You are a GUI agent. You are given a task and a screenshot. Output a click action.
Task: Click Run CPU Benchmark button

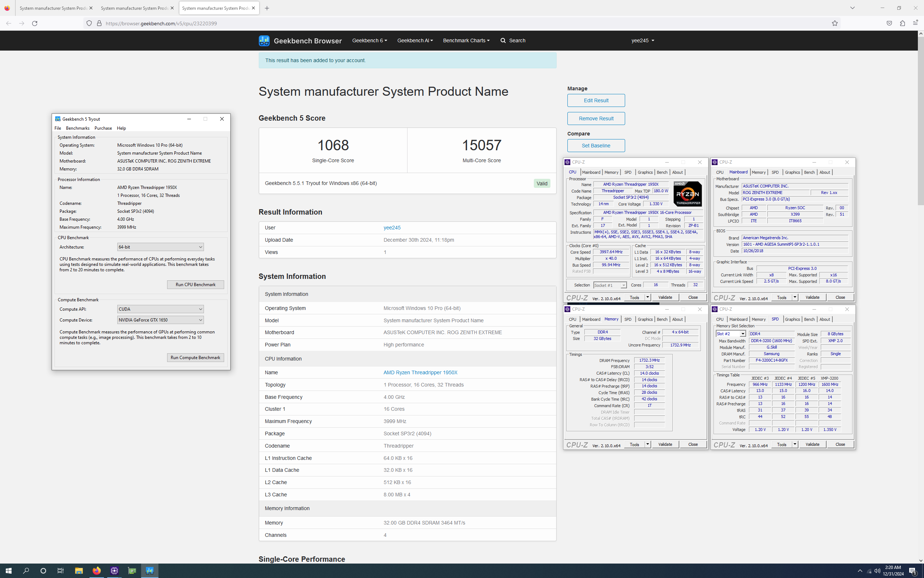[196, 284]
